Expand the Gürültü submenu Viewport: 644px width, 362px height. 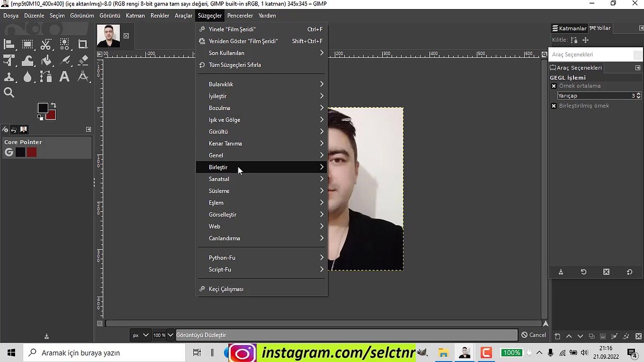[262, 132]
